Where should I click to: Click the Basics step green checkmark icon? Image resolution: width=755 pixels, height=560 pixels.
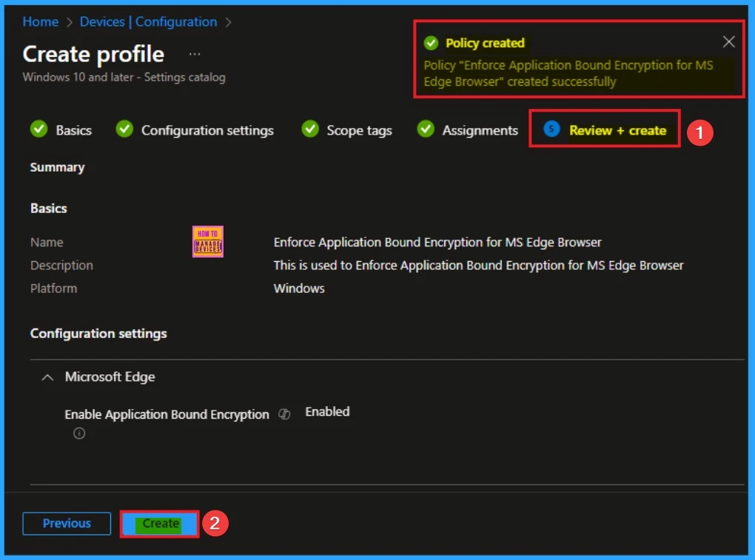[x=39, y=129]
